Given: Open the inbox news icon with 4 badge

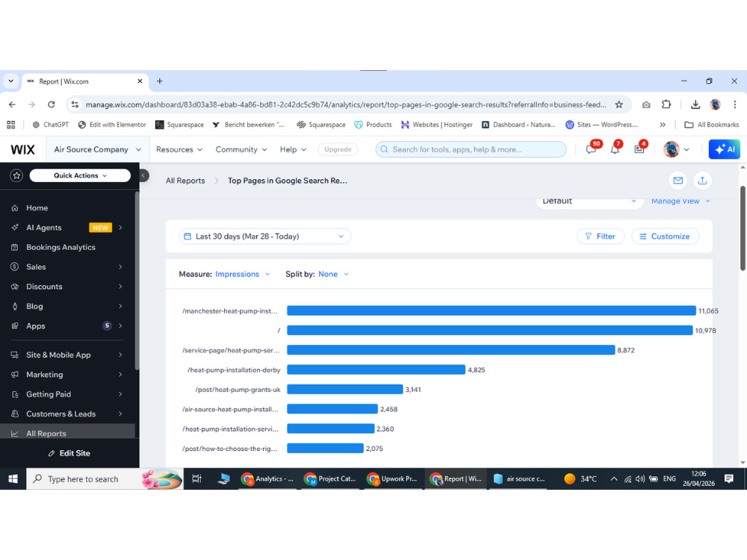Looking at the screenshot, I should pyautogui.click(x=639, y=149).
